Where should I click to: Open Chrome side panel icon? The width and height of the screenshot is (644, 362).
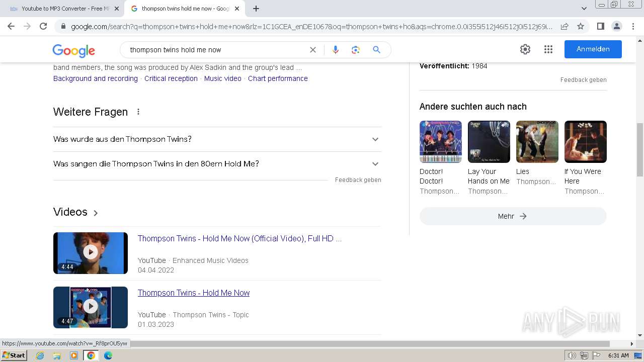[600, 26]
